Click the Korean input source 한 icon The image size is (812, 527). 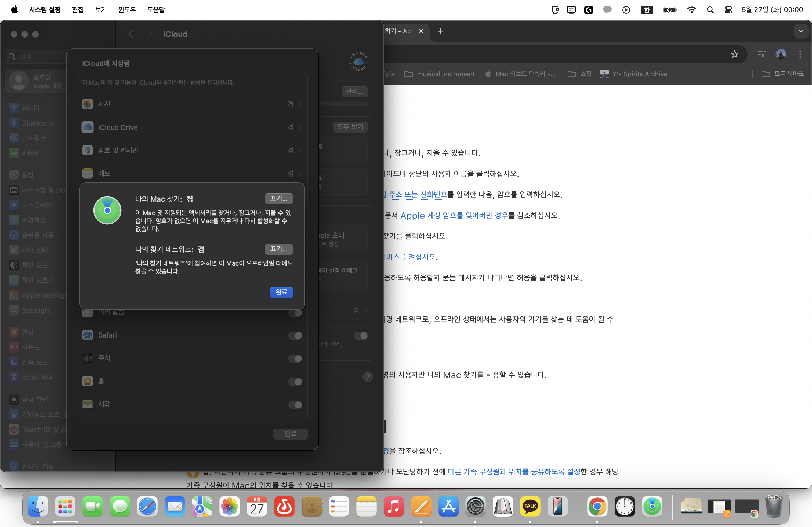coord(647,10)
